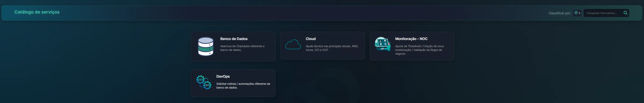Image resolution: width=644 pixels, height=103 pixels.
Task: Click the Catálogo de serviços heading
Action: click(x=37, y=12)
